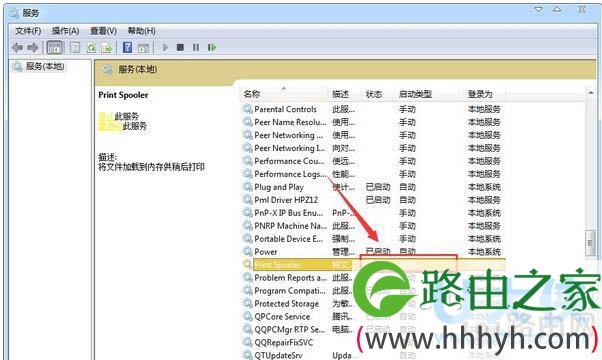The width and height of the screenshot is (602, 360).
Task: Open the 文件(F) menu
Action: (28, 31)
